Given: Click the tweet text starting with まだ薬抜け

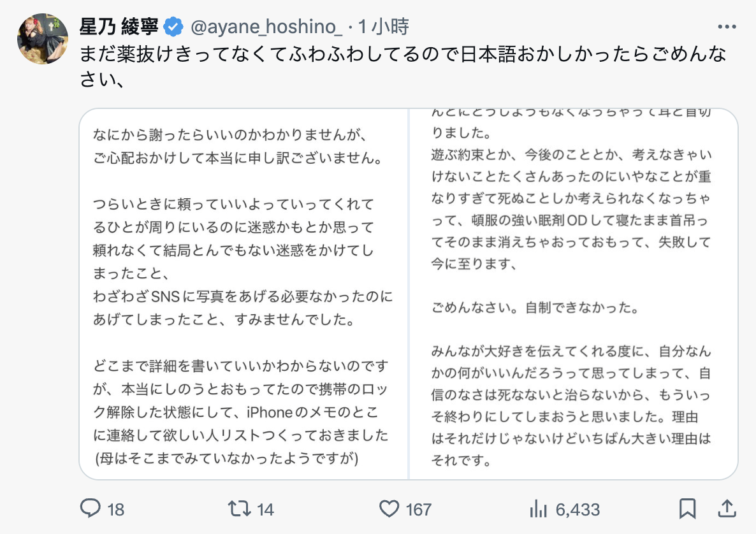Looking at the screenshot, I should pyautogui.click(x=403, y=54).
